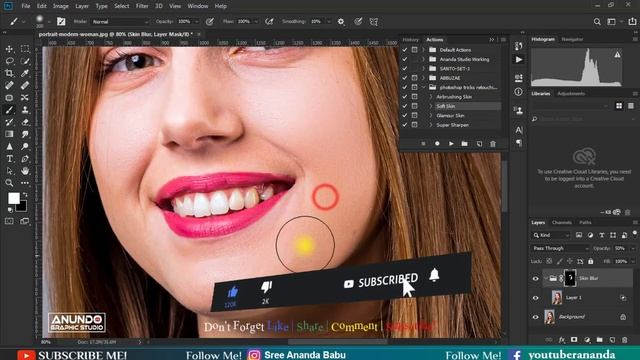
Task: Toggle dialog box for ABBUZAE set
Action: pyautogui.click(x=414, y=78)
